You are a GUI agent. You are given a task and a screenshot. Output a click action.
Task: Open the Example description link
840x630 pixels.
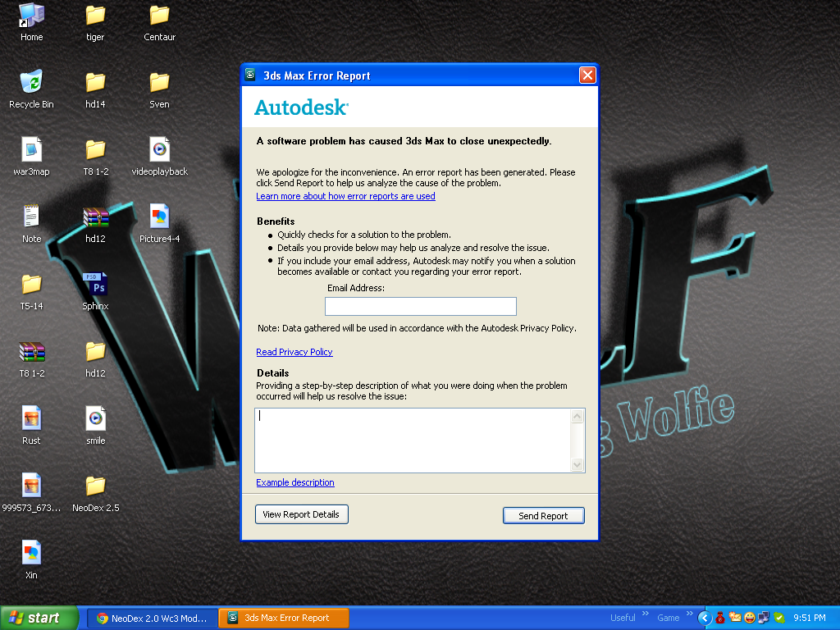(x=295, y=482)
